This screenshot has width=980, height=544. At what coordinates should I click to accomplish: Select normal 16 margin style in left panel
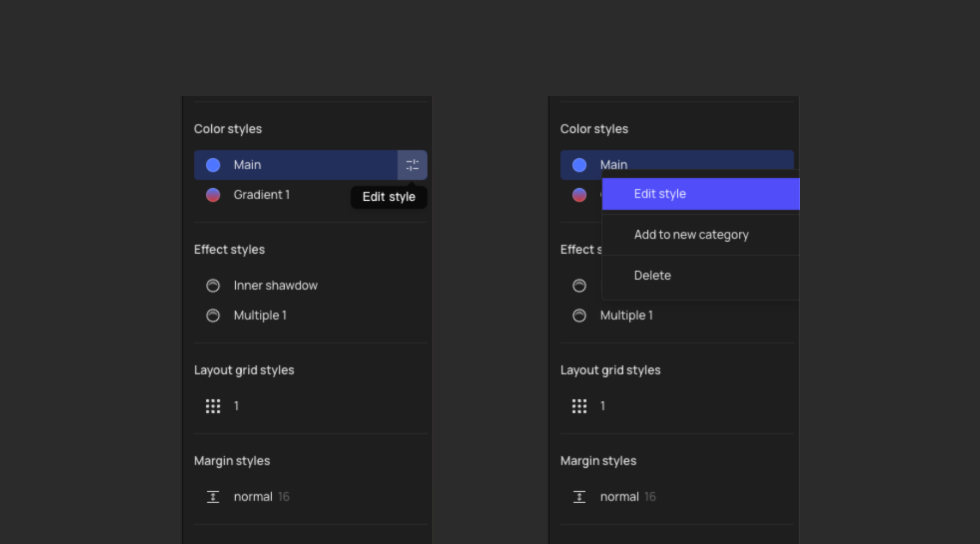pos(261,497)
